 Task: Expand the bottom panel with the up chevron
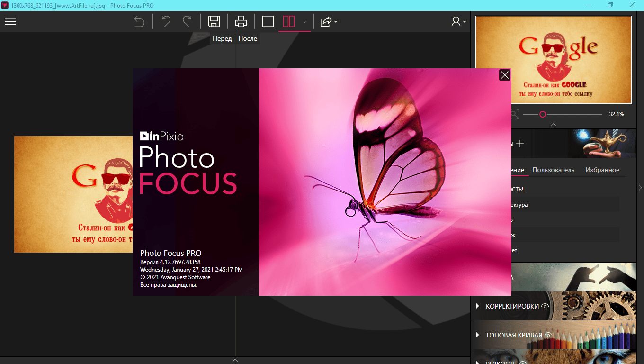(x=235, y=361)
